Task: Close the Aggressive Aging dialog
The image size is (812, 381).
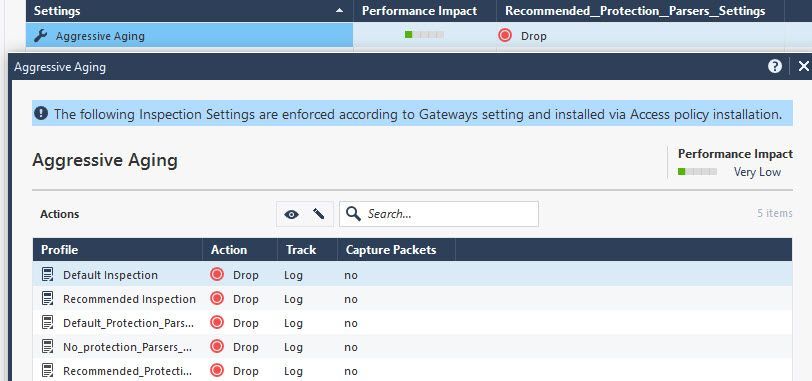Action: point(803,66)
